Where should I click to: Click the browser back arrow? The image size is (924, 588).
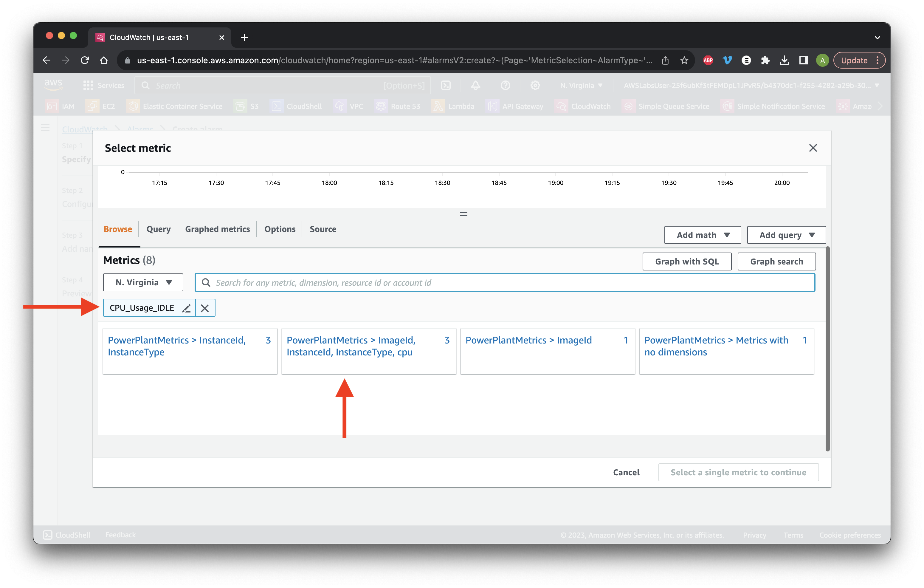click(46, 60)
